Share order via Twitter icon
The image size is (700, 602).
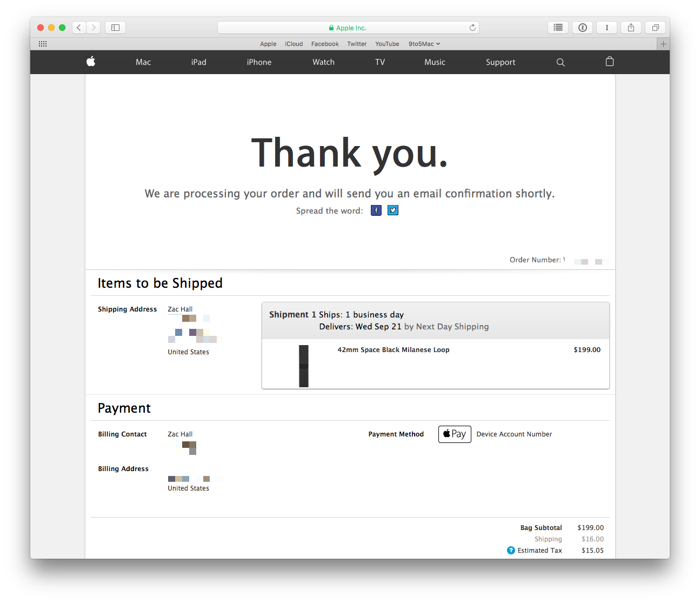tap(393, 210)
